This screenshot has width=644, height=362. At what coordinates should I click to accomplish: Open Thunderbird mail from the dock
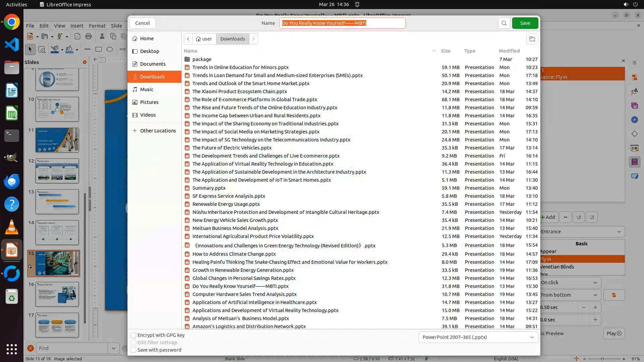[x=12, y=181]
